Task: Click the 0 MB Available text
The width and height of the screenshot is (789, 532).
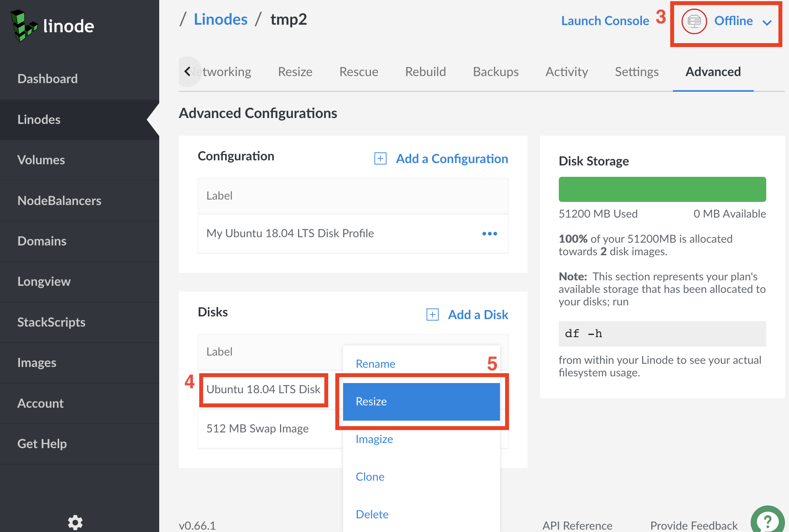Action: 729,214
